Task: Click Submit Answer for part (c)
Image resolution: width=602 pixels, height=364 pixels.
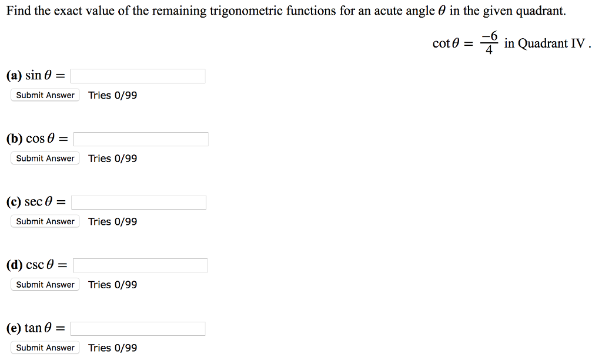Action: (x=45, y=221)
